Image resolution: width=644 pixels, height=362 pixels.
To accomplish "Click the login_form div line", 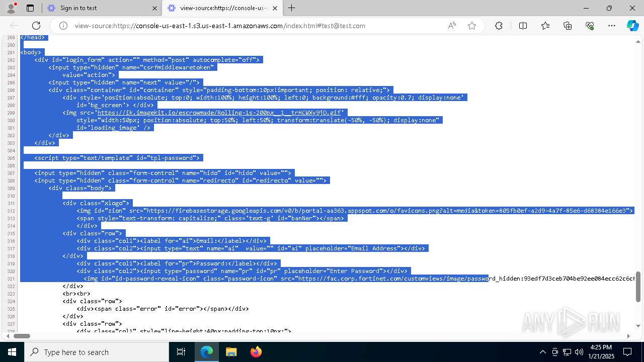I will click(147, 60).
